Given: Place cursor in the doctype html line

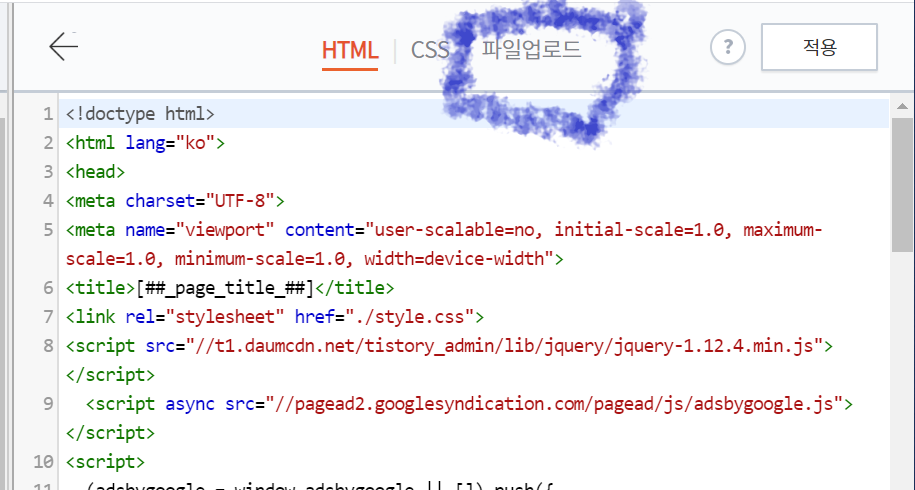Looking at the screenshot, I should click(x=140, y=114).
